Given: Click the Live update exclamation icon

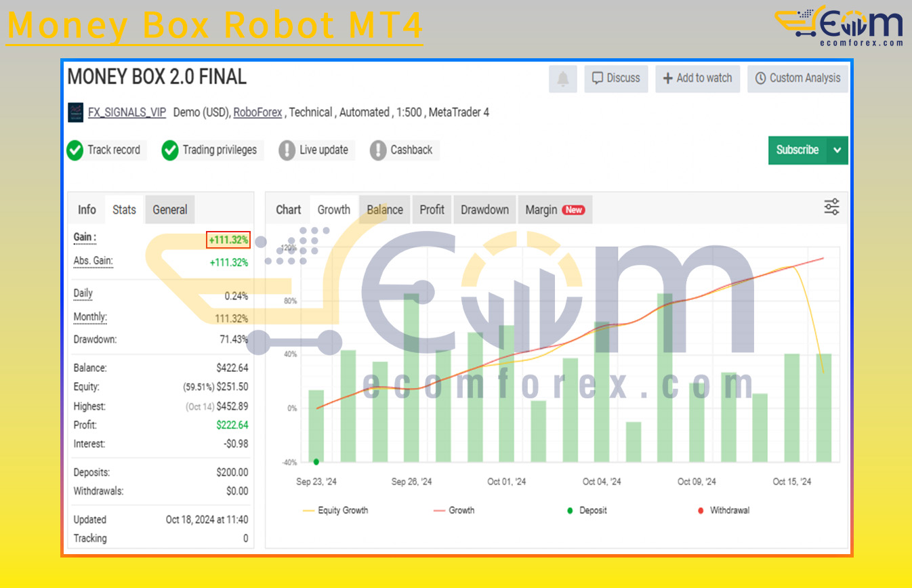Looking at the screenshot, I should coord(287,150).
